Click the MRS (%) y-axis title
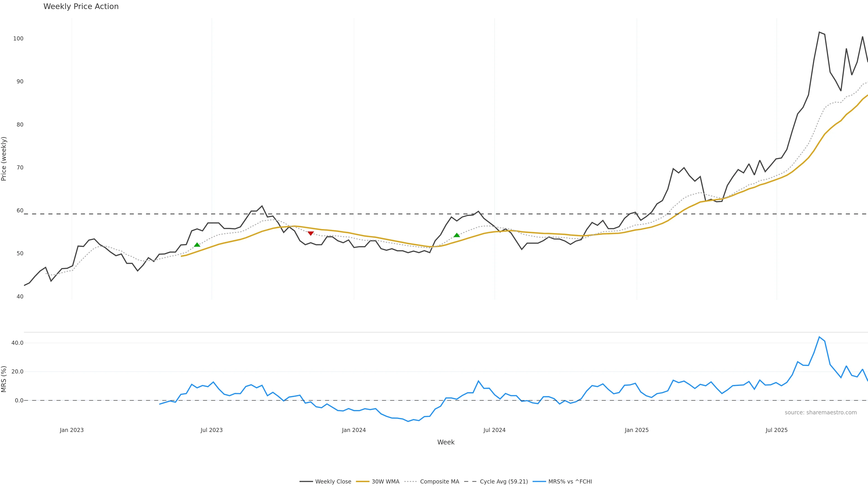This screenshot has width=868, height=488. (x=4, y=379)
